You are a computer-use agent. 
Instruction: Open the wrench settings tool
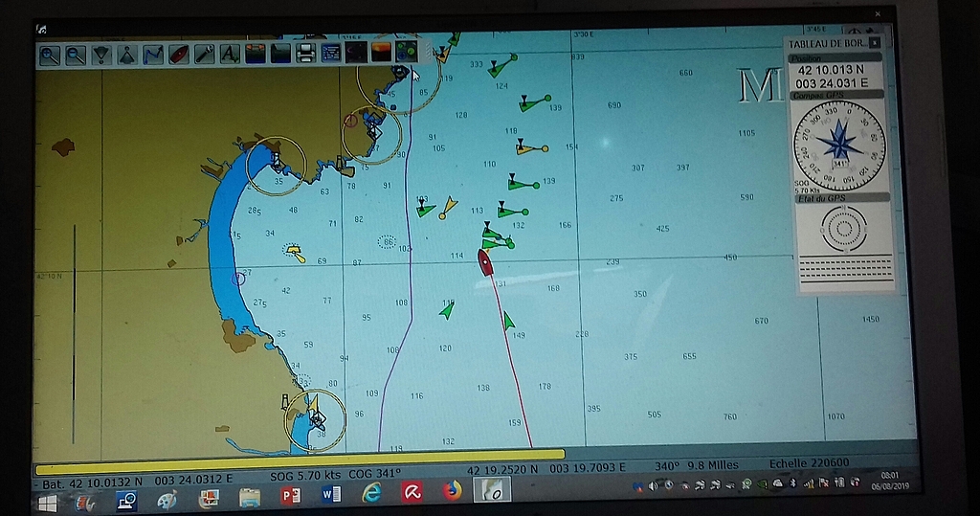[204, 55]
